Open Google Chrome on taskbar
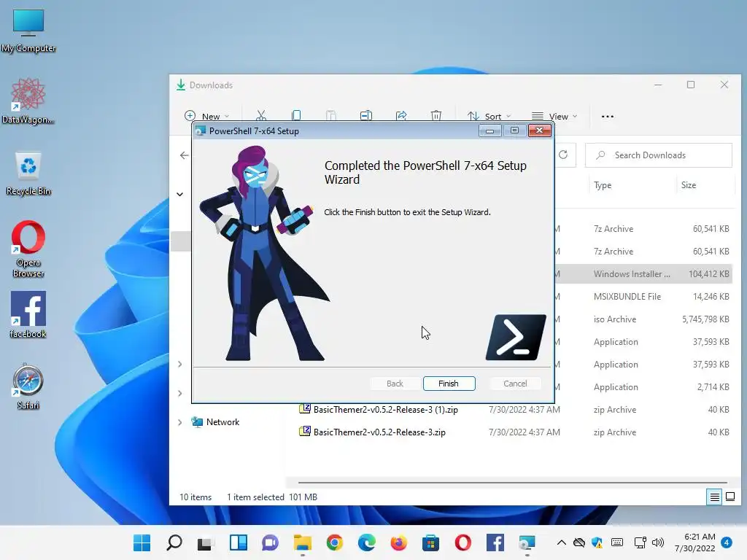 (334, 542)
